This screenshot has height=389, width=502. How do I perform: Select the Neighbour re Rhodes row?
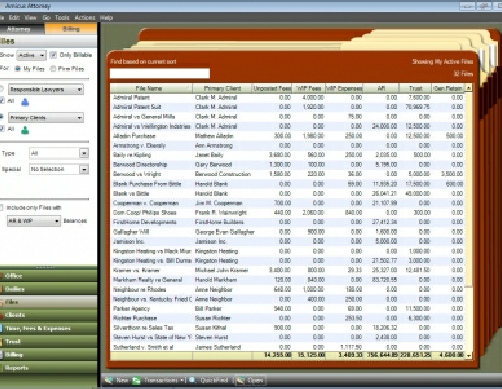(x=288, y=289)
